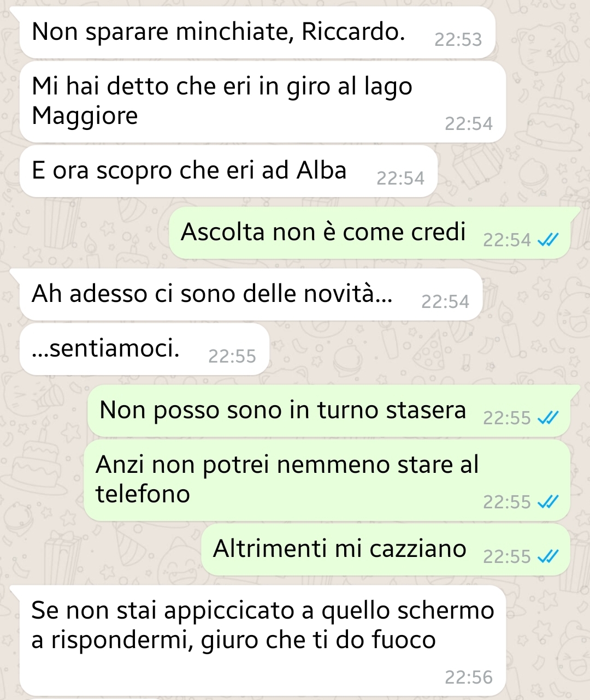Viewport: 590px width, 700px height.
Task: Tap the 22:53 timestamp on the first message
Action: click(x=458, y=39)
